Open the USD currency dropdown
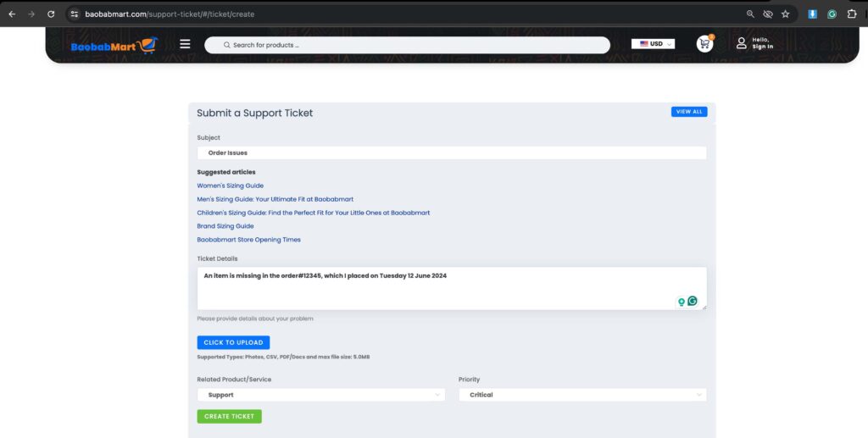Image resolution: width=868 pixels, height=438 pixels. point(653,44)
